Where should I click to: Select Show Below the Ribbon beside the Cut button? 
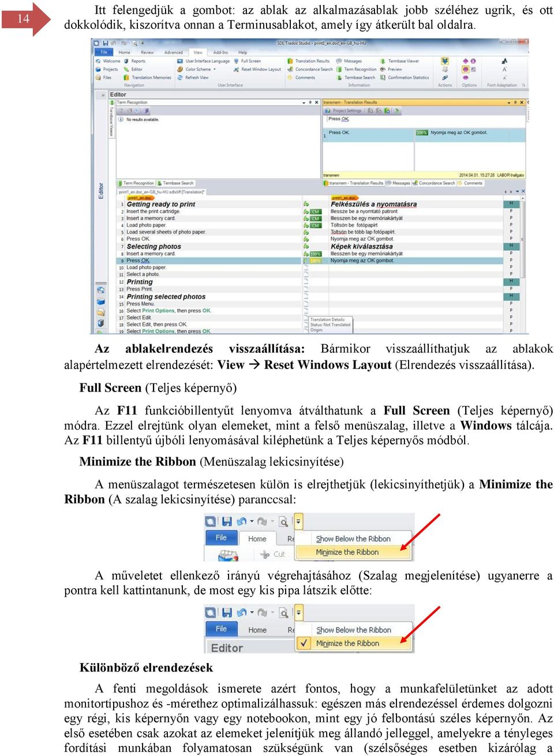point(353,539)
